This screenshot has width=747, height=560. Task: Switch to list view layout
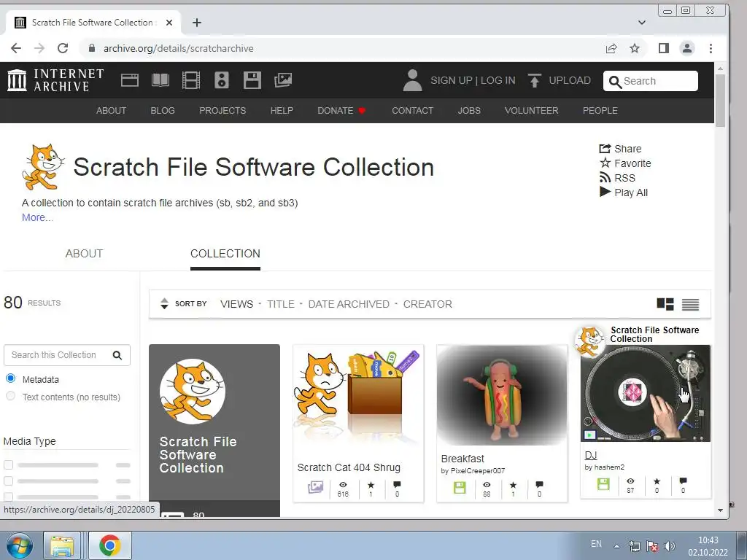(x=690, y=304)
